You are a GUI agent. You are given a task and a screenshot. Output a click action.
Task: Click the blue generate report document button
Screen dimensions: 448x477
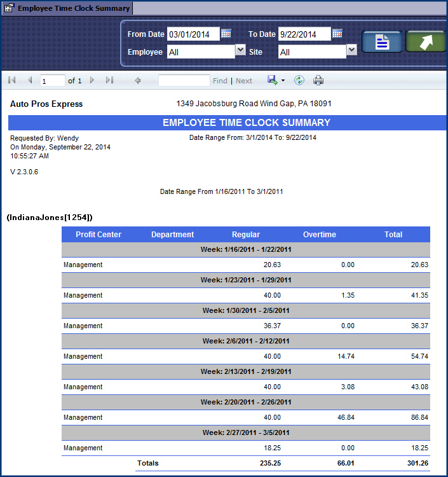[382, 42]
